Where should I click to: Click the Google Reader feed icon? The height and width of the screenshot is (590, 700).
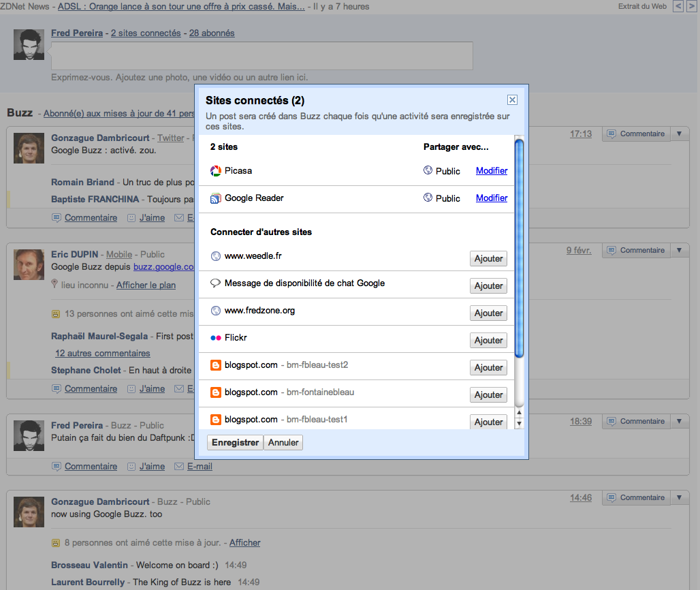pos(216,198)
